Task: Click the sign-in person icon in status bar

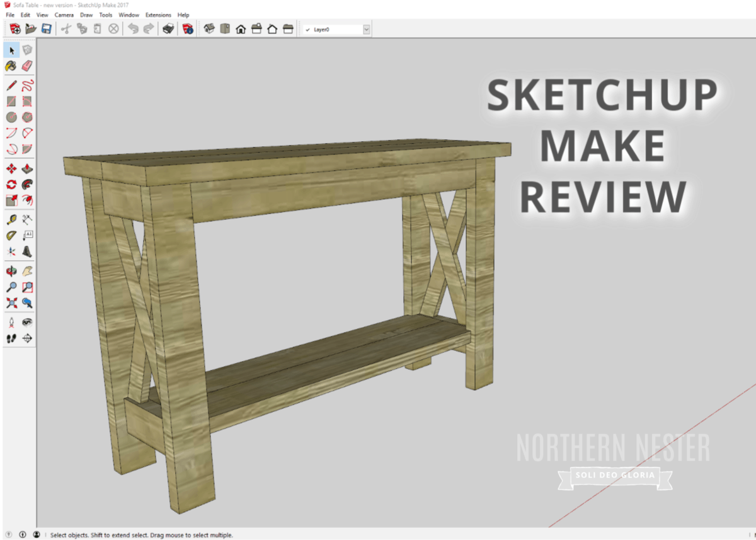Action: [37, 534]
